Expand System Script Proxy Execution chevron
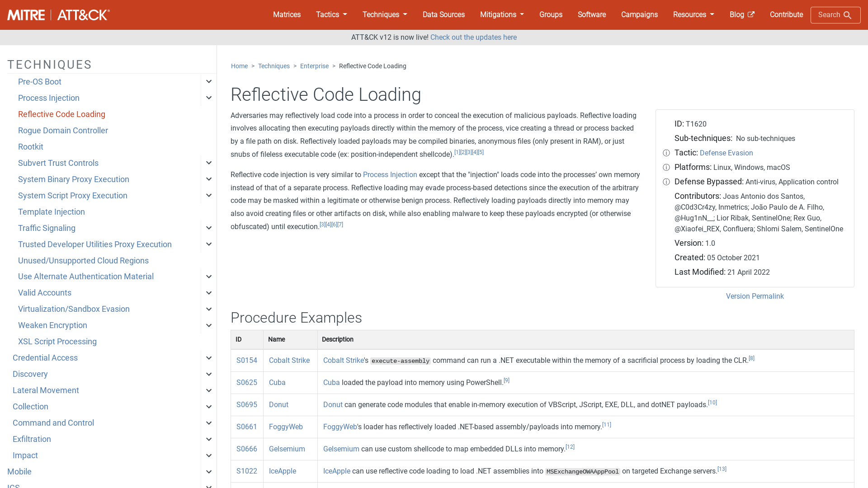This screenshot has height=488, width=868. 209,196
